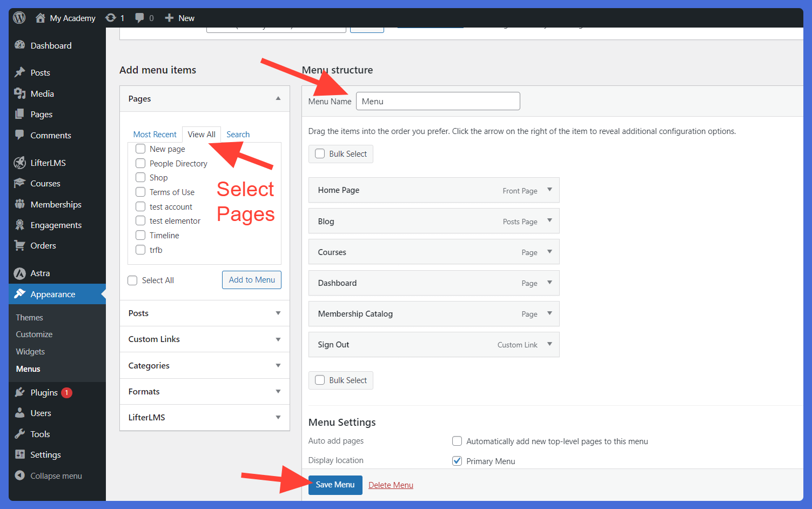Click the Delete Menu link
The width and height of the screenshot is (812, 509).
(x=391, y=485)
